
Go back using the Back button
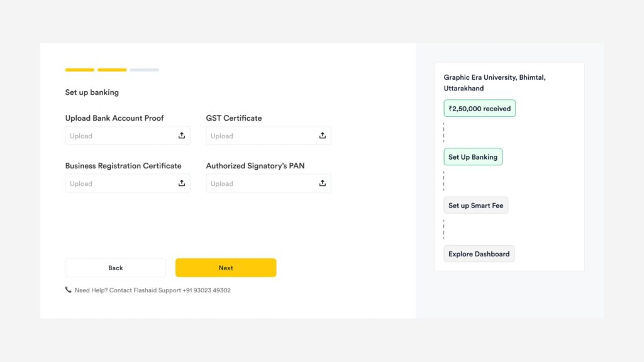(x=116, y=268)
